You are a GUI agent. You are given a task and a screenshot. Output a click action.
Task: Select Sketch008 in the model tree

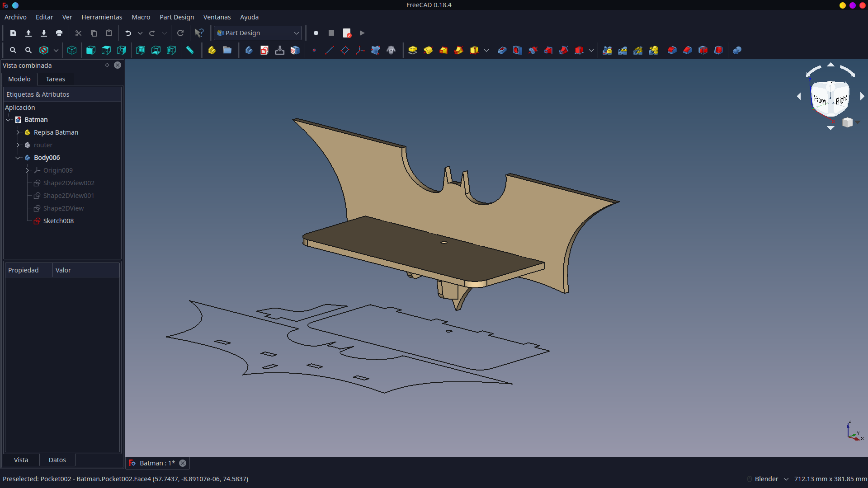58,221
